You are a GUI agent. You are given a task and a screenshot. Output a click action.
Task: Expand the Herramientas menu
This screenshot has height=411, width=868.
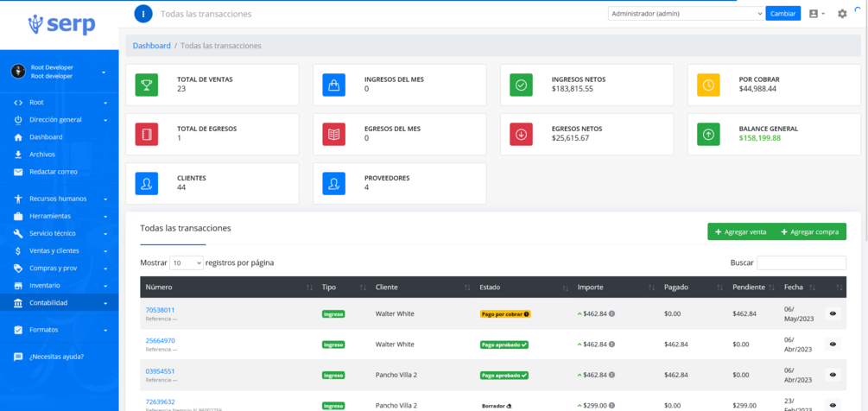(105, 216)
